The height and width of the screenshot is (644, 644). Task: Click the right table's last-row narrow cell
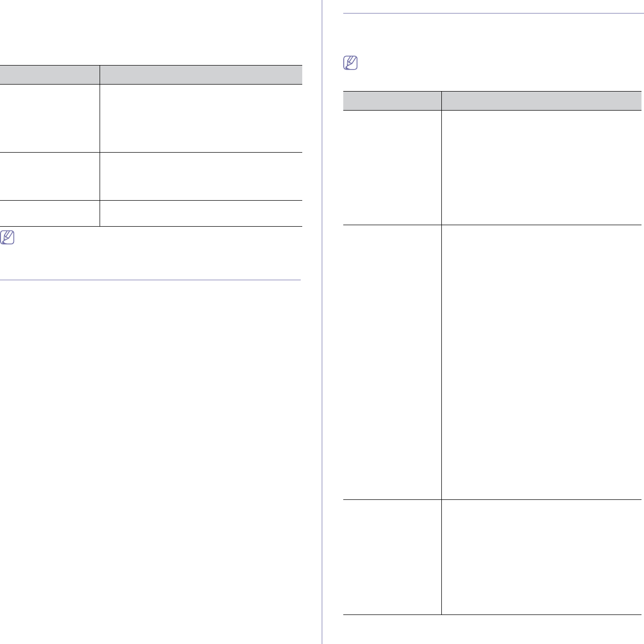[x=392, y=557]
